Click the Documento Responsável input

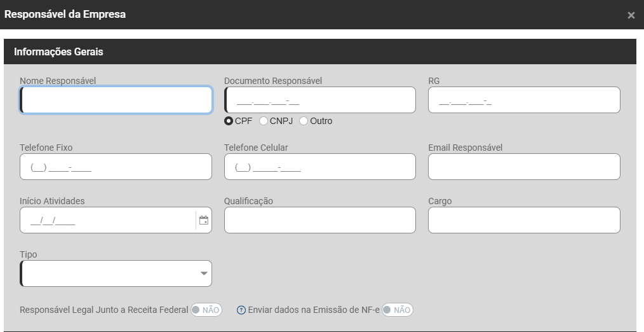(320, 100)
